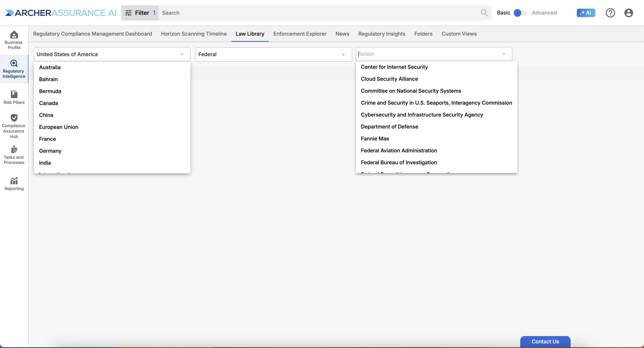Open the Reporting chart icon
Image resolution: width=644 pixels, height=348 pixels.
tap(14, 181)
